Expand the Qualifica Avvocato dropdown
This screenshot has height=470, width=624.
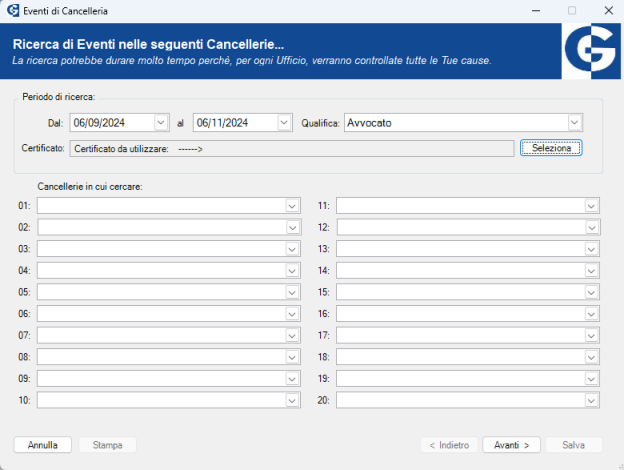point(574,123)
